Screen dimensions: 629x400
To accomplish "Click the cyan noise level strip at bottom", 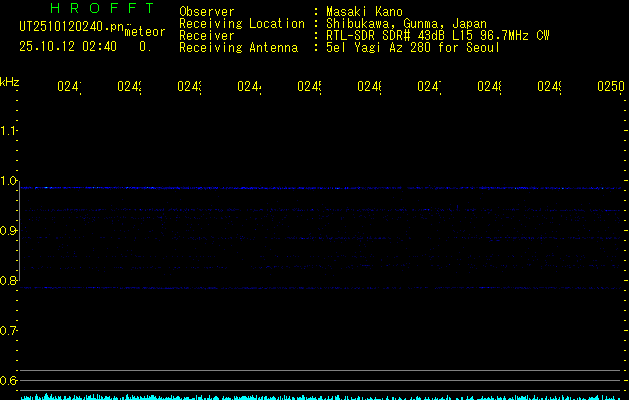I will coord(320,396).
